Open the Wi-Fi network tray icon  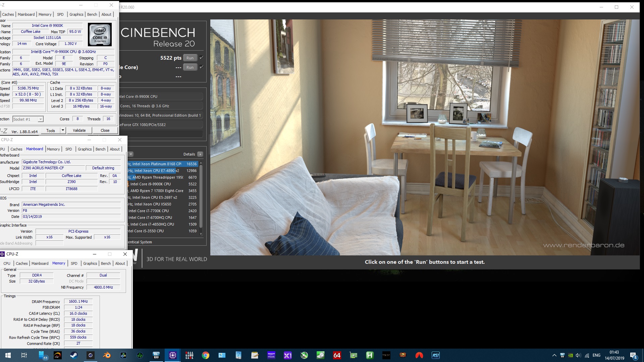click(x=587, y=355)
